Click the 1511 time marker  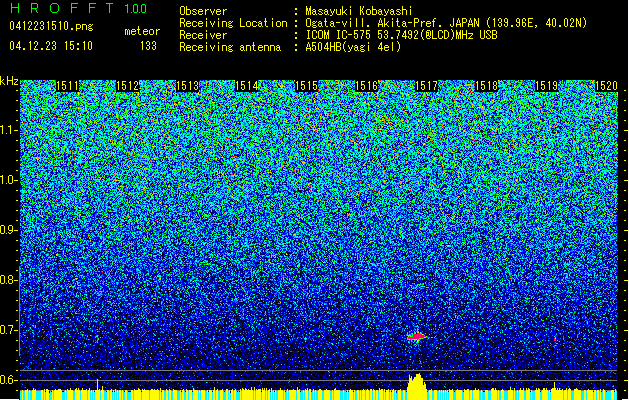point(67,86)
